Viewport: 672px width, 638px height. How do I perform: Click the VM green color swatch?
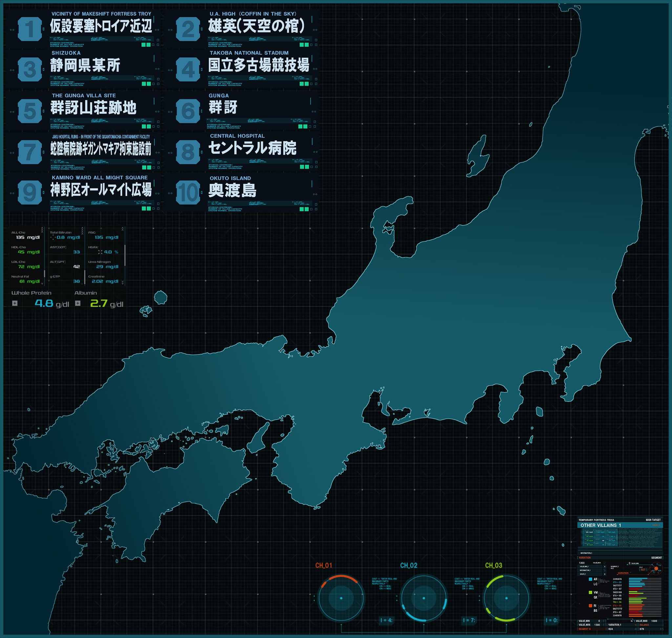pos(591,592)
